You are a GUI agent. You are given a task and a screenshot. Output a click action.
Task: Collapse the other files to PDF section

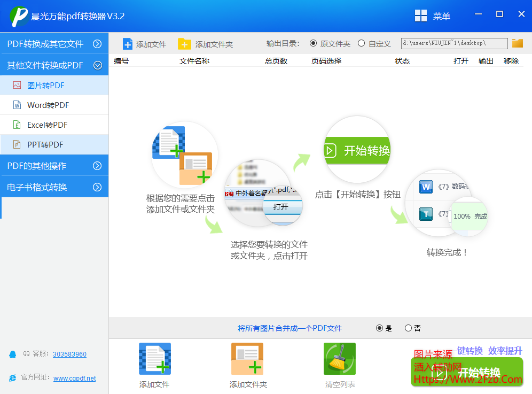point(97,65)
